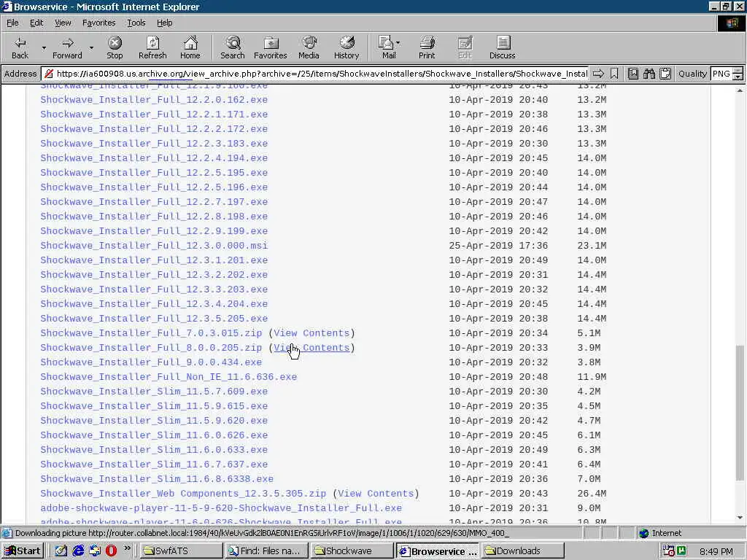747x560 pixels.
Task: Open adobe-shockwave-player-11-5-9-620 installer link
Action: click(x=221, y=508)
